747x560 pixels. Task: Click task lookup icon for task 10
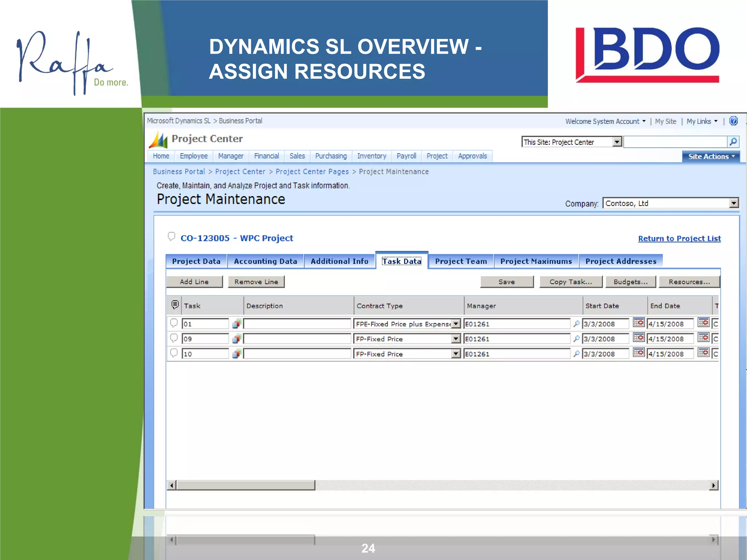236,354
